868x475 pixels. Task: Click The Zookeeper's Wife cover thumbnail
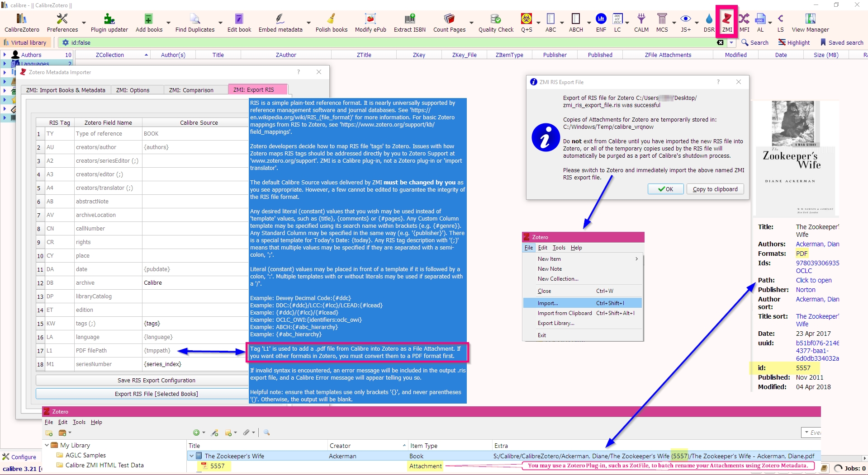(796, 159)
